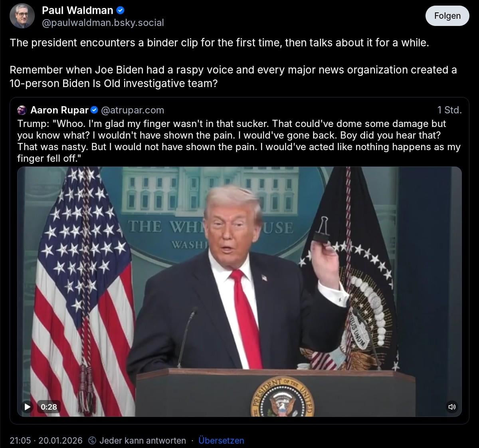
Task: Click the 0:28 video duration label
Action: click(49, 407)
